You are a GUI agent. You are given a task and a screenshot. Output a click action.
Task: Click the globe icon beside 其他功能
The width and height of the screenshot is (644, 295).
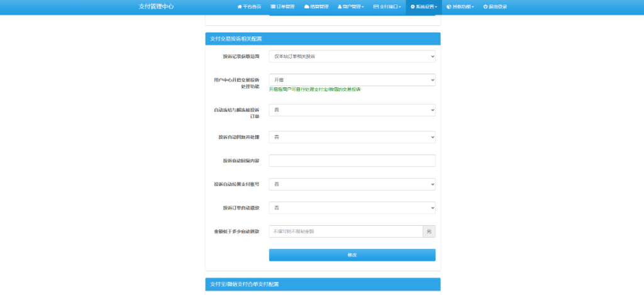449,6
